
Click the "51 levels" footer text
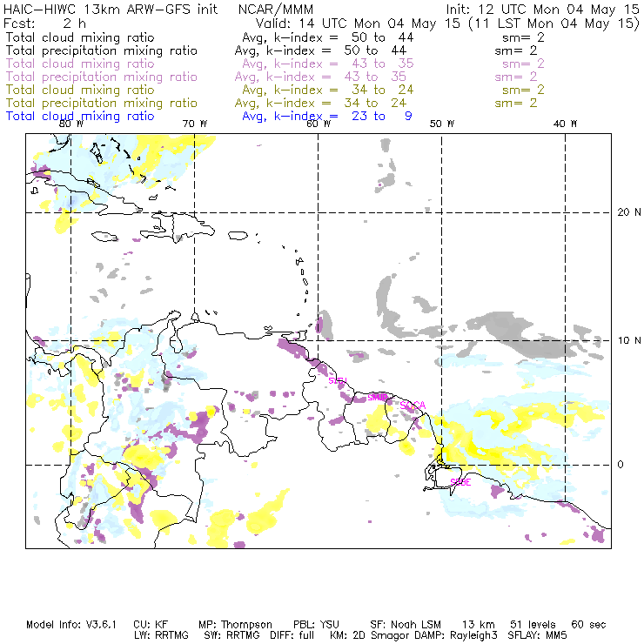click(x=533, y=625)
